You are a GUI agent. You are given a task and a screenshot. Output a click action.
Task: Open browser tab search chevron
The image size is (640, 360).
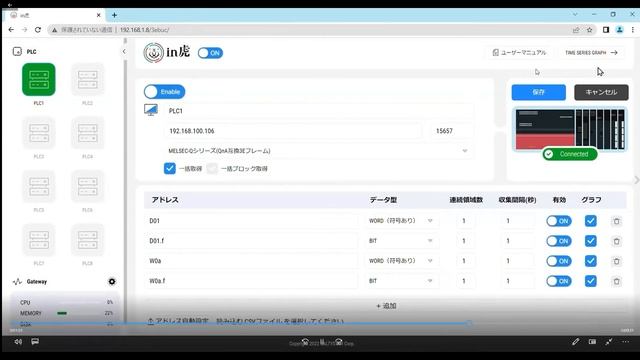(575, 14)
